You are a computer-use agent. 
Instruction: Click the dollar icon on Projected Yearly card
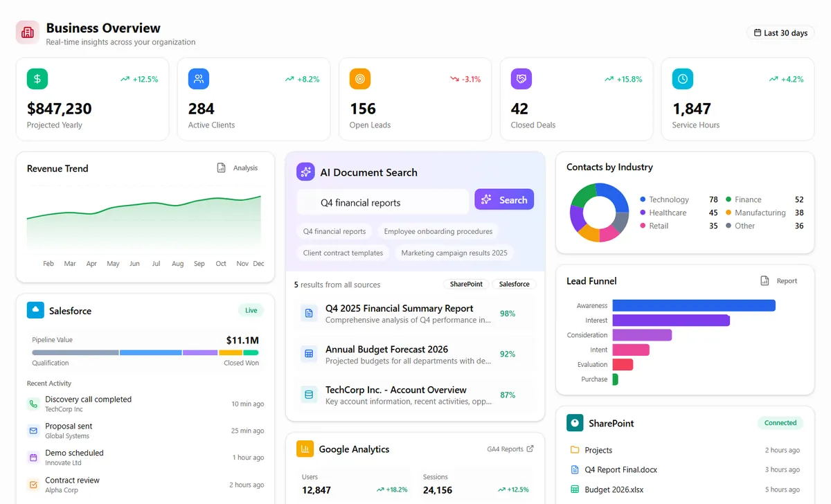pos(37,78)
